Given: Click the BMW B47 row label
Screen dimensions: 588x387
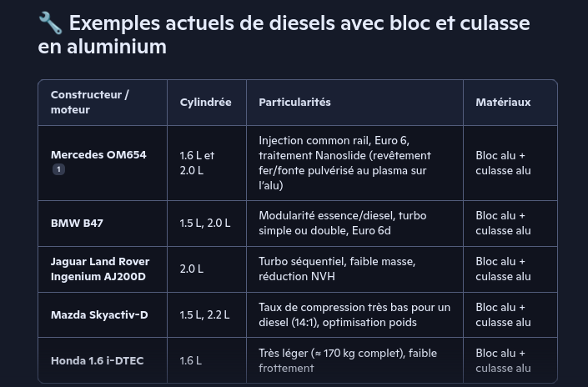Looking at the screenshot, I should (x=77, y=224).
